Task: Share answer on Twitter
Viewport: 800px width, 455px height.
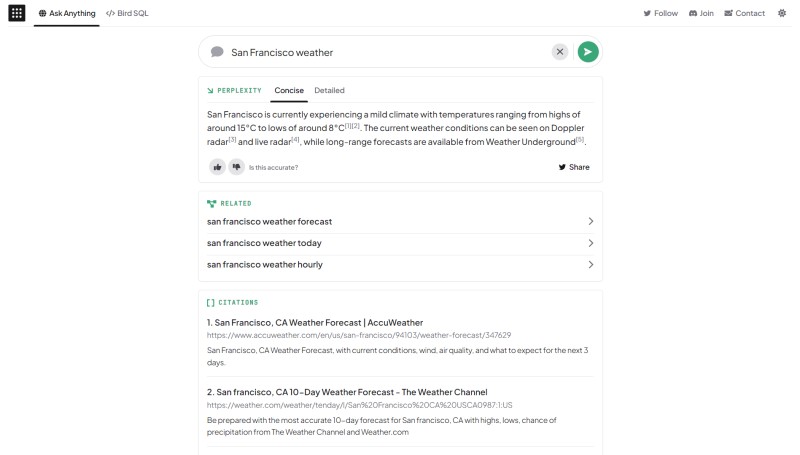Action: [x=574, y=167]
